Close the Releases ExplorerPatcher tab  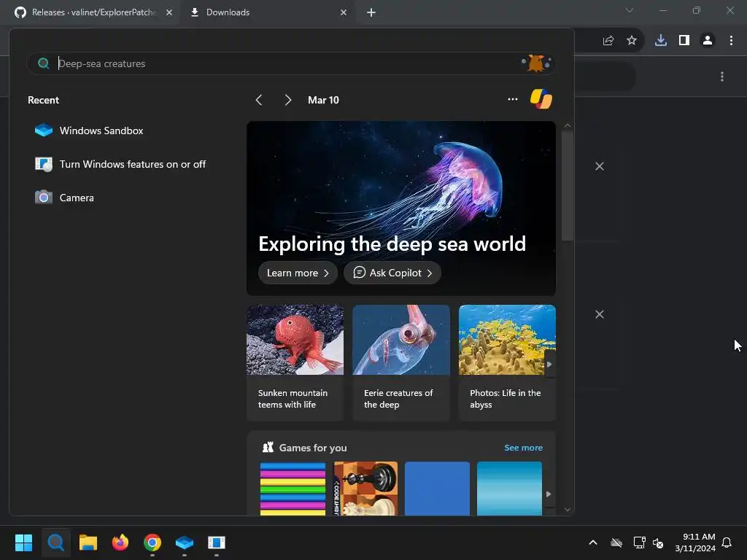click(x=169, y=12)
